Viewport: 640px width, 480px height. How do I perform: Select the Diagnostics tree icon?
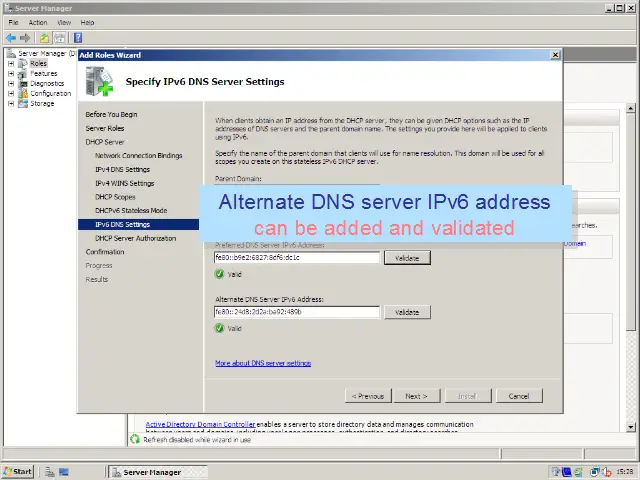(x=23, y=84)
